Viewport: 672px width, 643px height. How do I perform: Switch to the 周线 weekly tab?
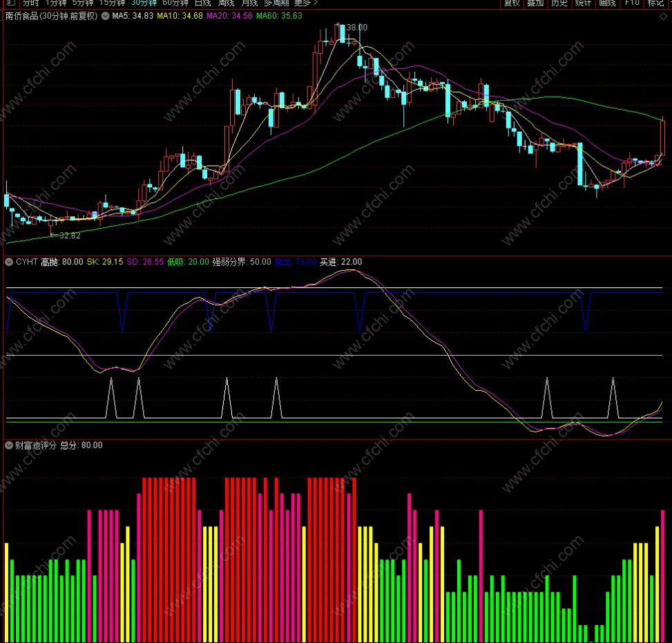227,3
